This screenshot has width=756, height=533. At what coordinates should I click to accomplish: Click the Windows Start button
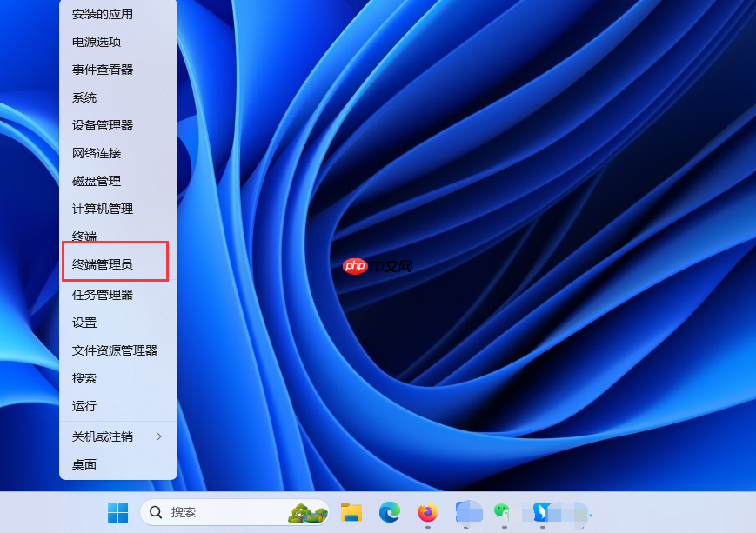tap(117, 513)
